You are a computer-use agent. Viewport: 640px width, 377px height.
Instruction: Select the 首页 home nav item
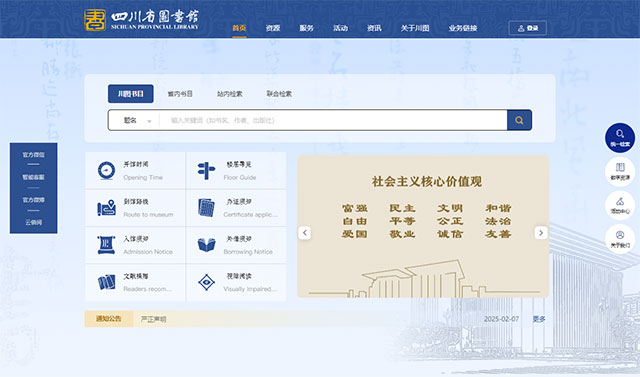pyautogui.click(x=239, y=28)
